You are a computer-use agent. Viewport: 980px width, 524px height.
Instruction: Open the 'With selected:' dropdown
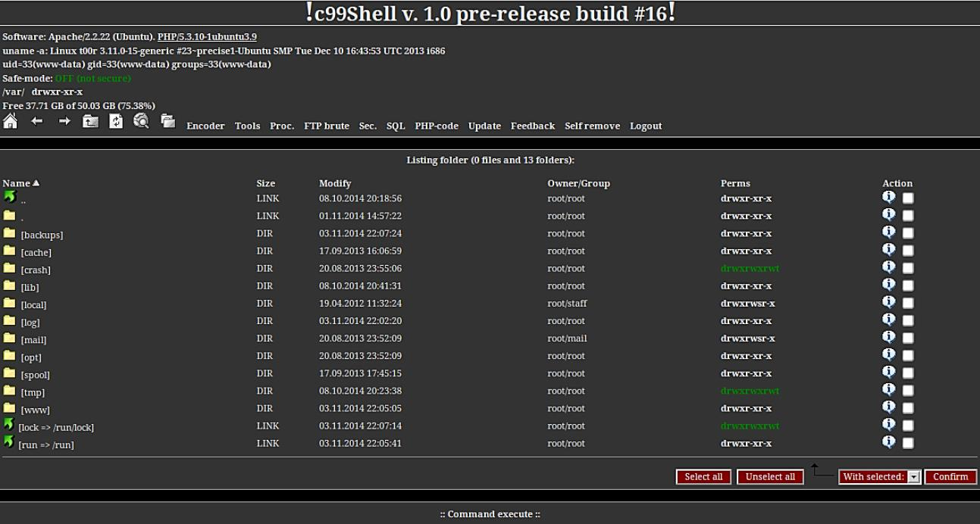click(x=879, y=476)
